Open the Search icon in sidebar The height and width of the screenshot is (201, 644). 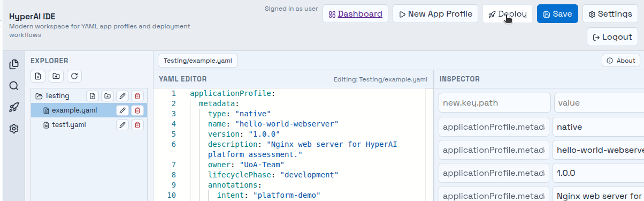click(14, 86)
